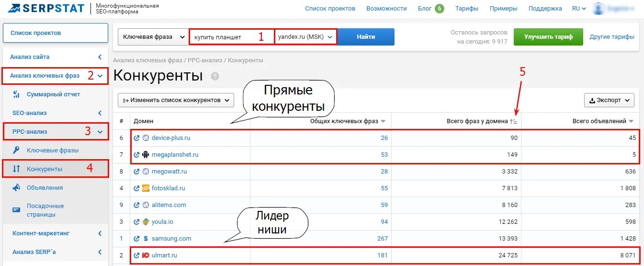This screenshot has width=644, height=266.
Task: Click the ulmart.ru favicon
Action: click(146, 255)
